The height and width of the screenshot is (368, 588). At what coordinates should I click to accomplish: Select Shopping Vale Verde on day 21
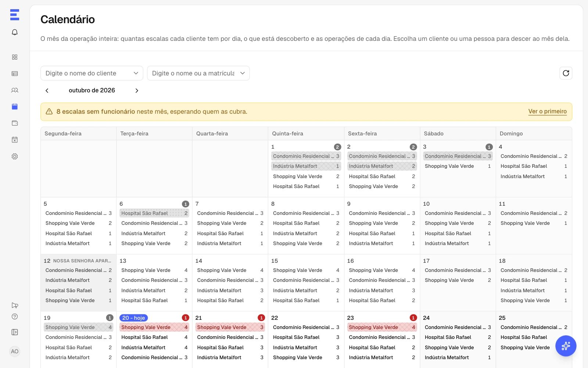pos(230,327)
